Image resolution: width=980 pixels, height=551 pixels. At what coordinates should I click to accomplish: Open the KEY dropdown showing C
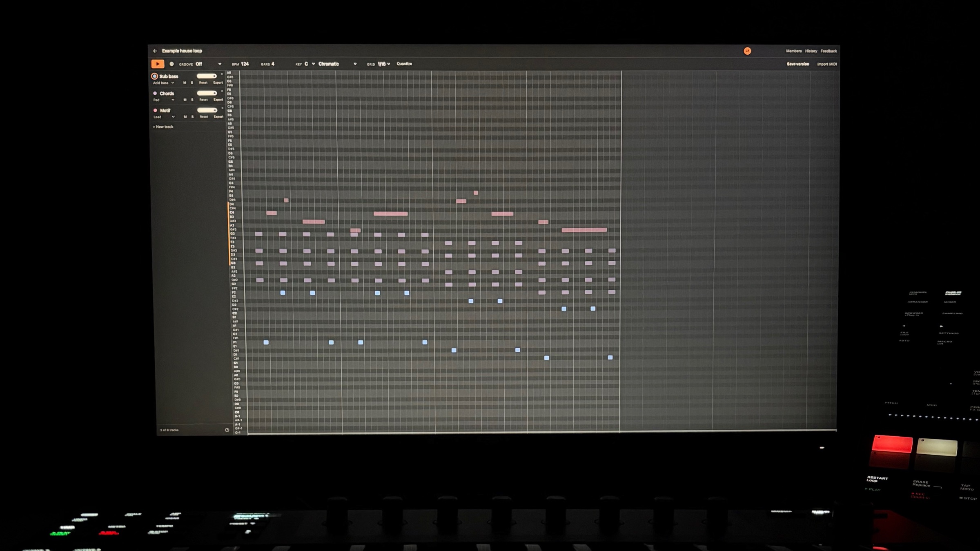click(x=310, y=64)
